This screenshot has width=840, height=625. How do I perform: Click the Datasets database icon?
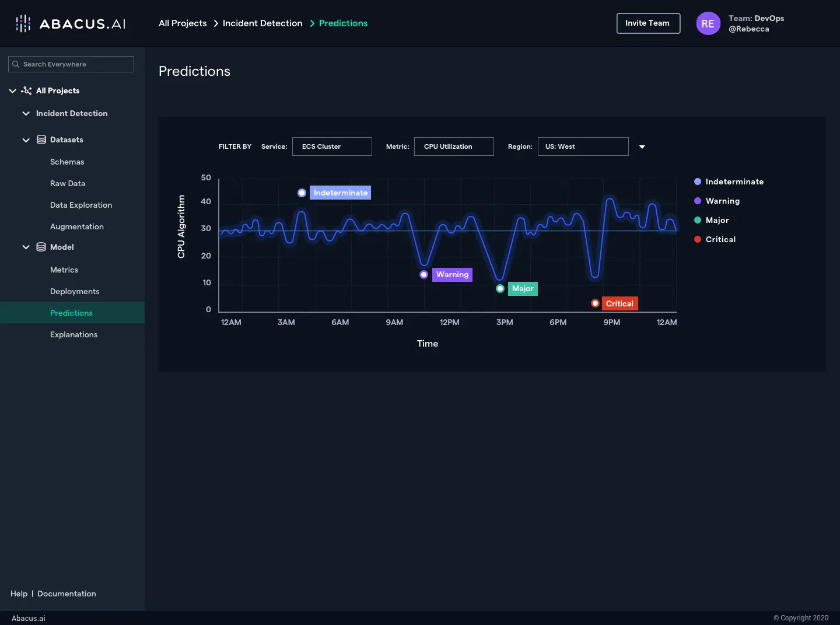coord(41,139)
